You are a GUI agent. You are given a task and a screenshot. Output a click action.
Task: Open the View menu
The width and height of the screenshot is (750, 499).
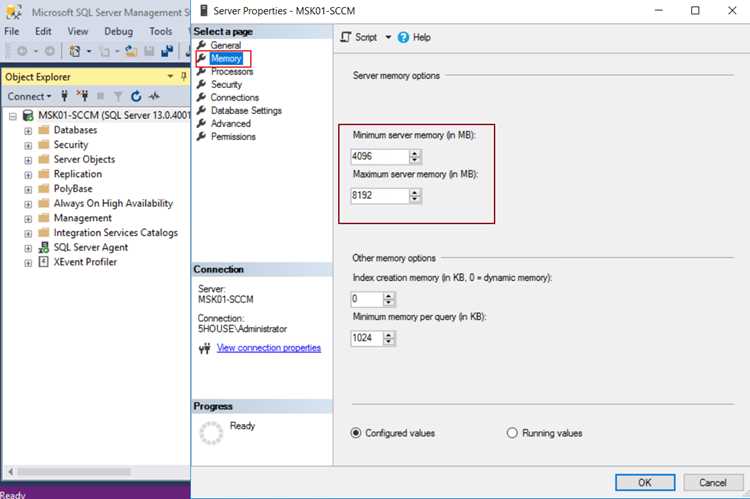click(x=77, y=31)
